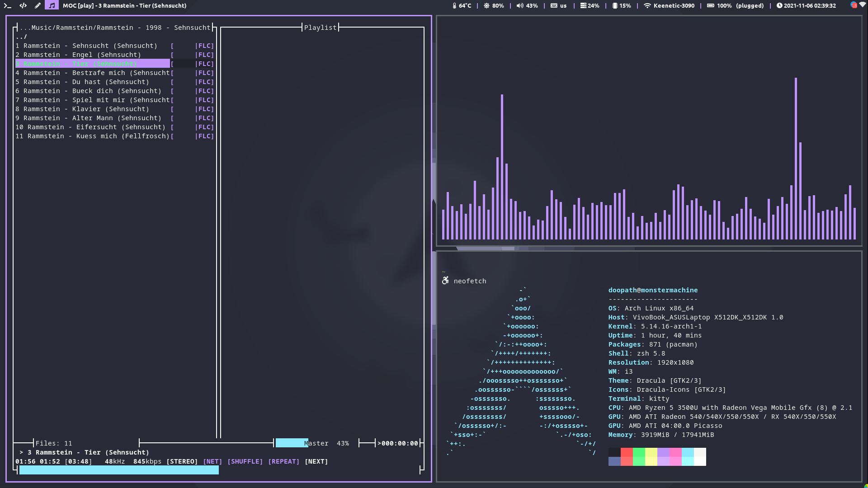
Task: Switch to the terminal workspace icon
Action: [8, 5]
